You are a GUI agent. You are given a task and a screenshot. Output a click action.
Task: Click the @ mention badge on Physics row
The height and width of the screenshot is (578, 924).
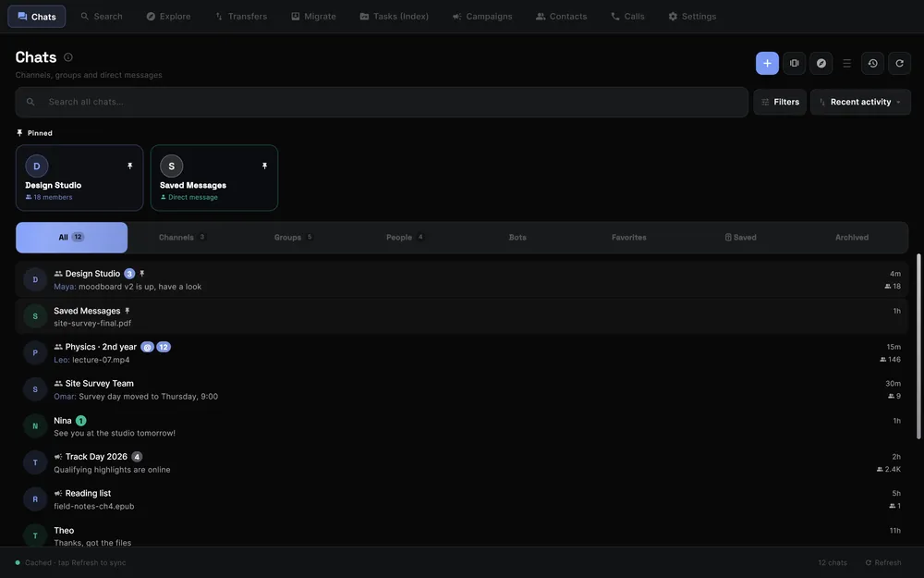coord(147,347)
